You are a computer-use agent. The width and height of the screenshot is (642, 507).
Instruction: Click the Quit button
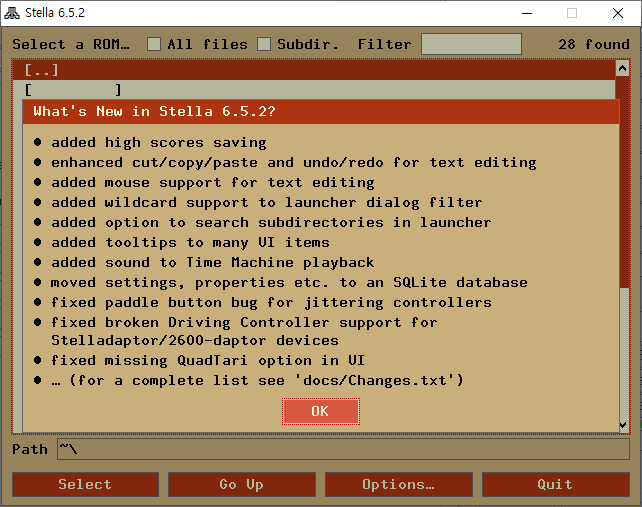click(556, 484)
